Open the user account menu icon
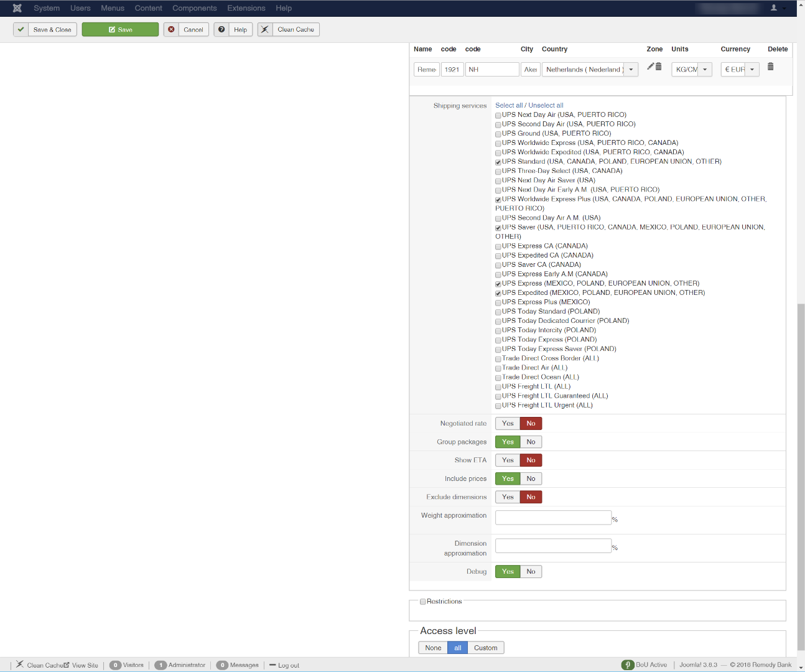Screen dimensions: 805x672 (x=774, y=8)
